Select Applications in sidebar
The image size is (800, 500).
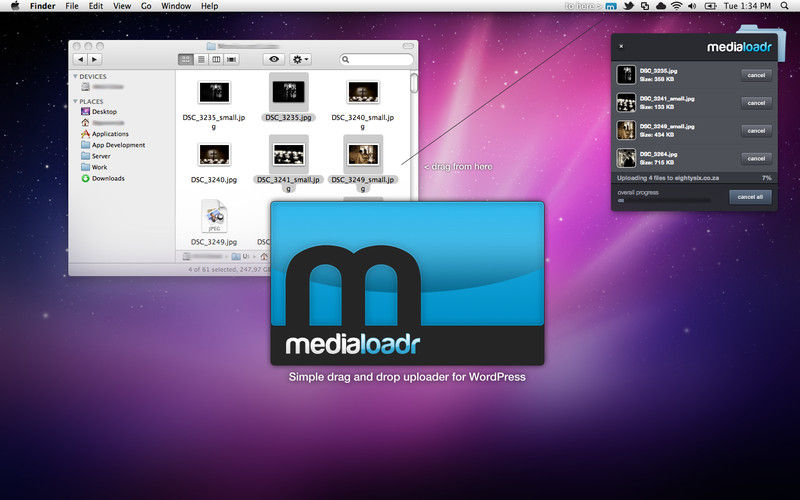coord(105,134)
